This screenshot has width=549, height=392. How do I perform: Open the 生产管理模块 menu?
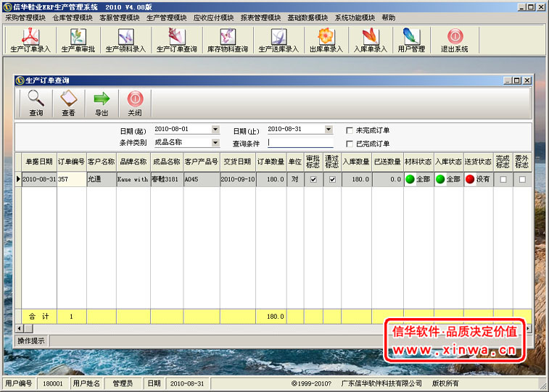click(166, 18)
